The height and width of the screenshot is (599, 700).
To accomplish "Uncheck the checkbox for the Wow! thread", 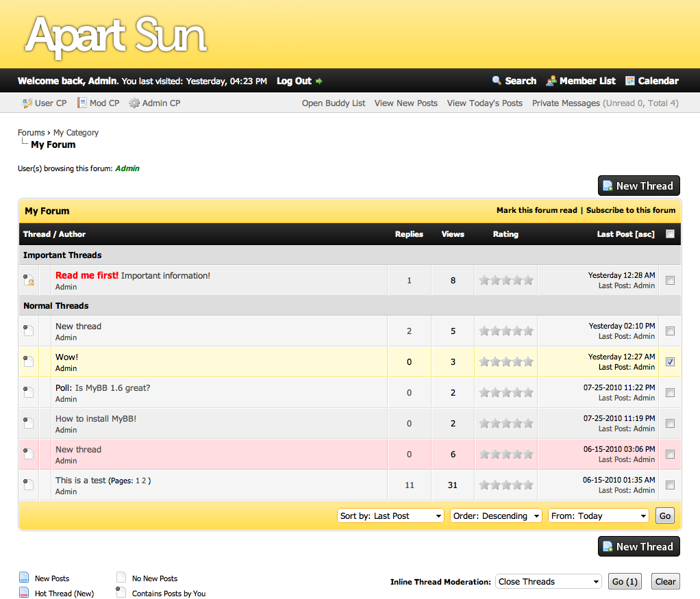I will 670,361.
